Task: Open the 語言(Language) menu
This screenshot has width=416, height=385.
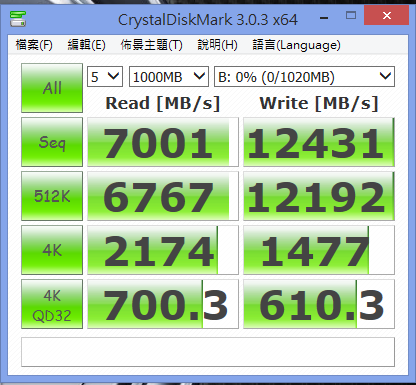Action: pyautogui.click(x=296, y=45)
